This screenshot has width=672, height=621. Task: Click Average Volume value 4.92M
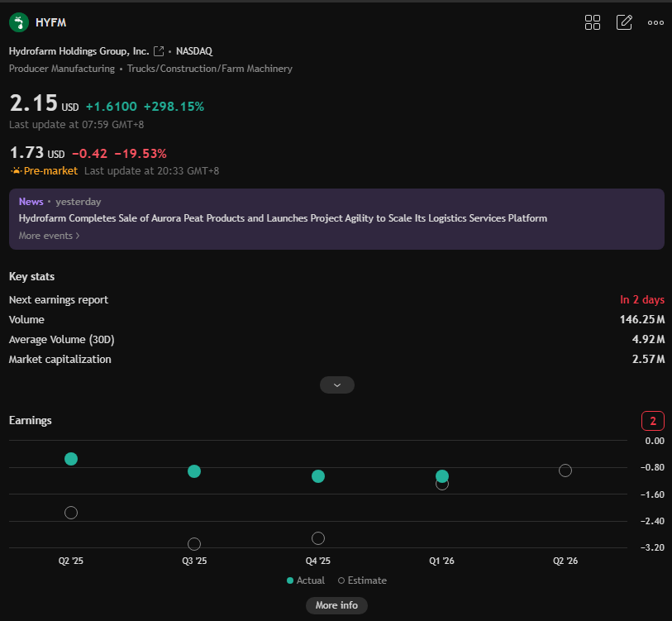pyautogui.click(x=648, y=339)
